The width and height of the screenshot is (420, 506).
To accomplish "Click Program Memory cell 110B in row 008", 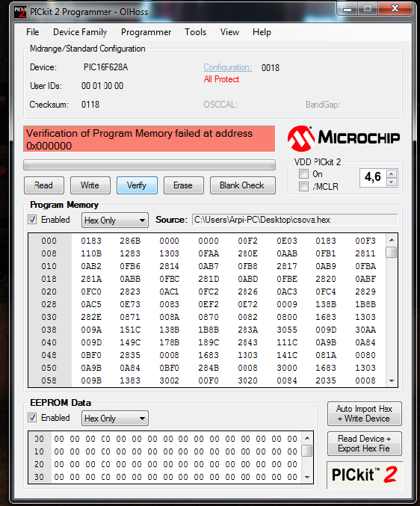I will [x=91, y=253].
